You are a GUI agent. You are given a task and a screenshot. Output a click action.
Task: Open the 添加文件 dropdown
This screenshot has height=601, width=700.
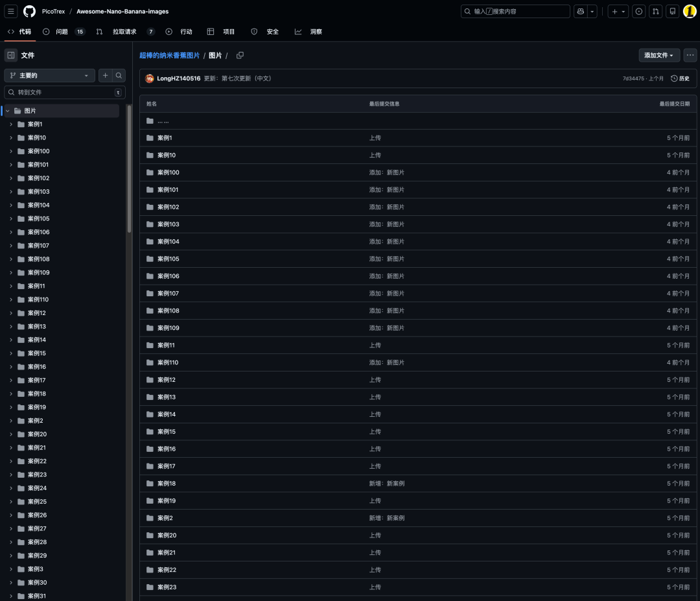(x=659, y=55)
